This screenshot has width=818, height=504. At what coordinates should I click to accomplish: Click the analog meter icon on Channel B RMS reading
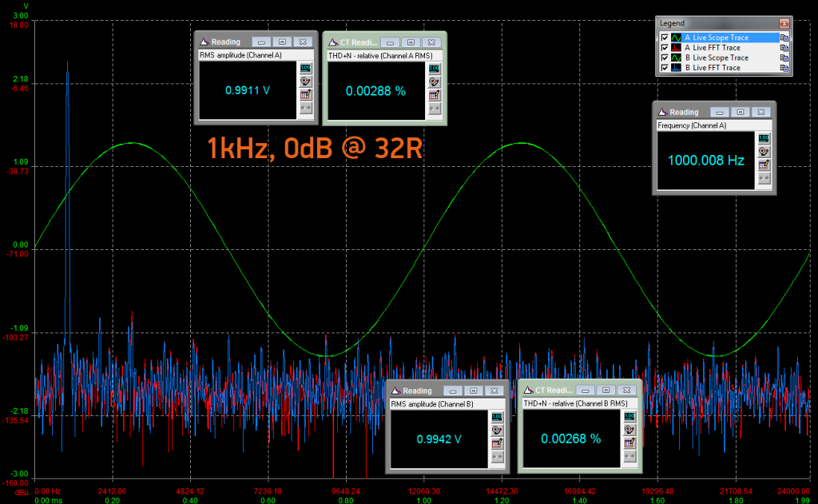point(497,429)
